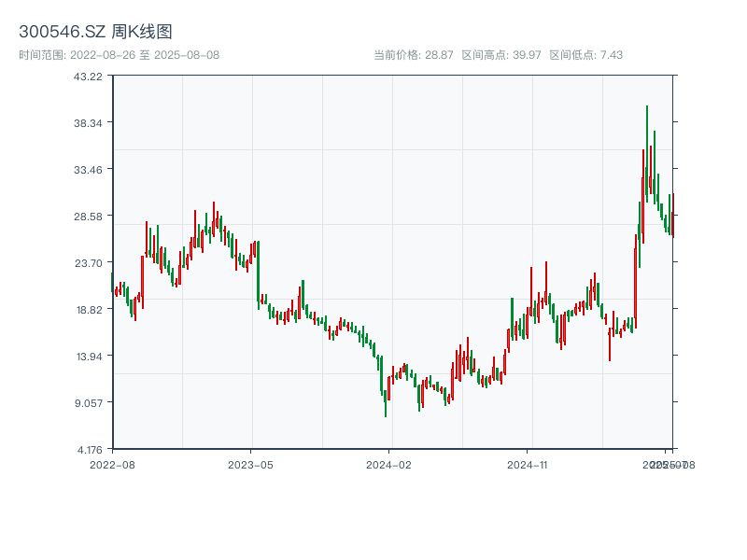Image resolution: width=747 pixels, height=560 pixels.
Task: Click the 23.70 y-axis label
Action: tap(88, 263)
